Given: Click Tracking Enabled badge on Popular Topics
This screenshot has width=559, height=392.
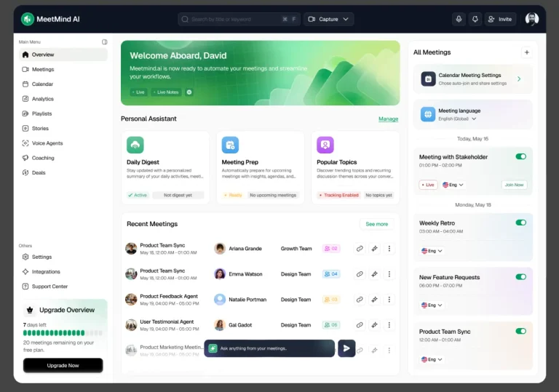Looking at the screenshot, I should [x=338, y=196].
